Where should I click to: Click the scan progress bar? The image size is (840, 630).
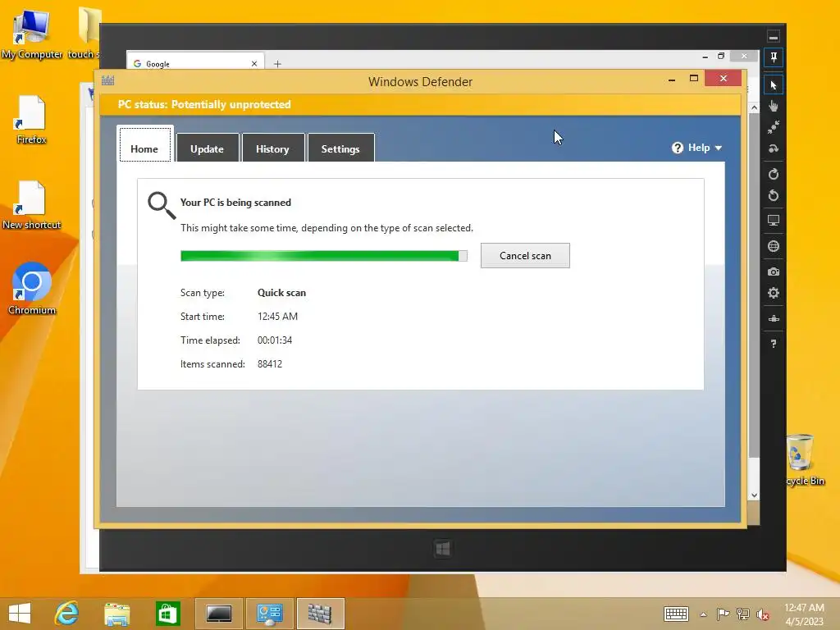[323, 256]
